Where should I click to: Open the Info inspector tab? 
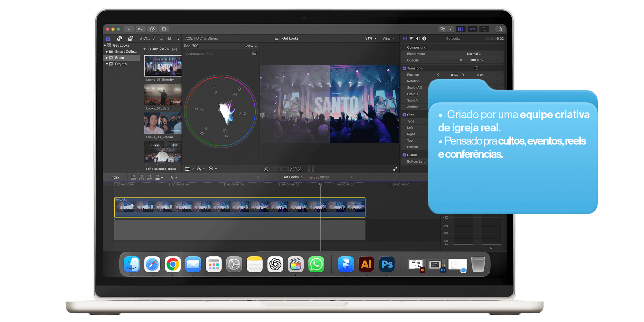[x=424, y=38]
